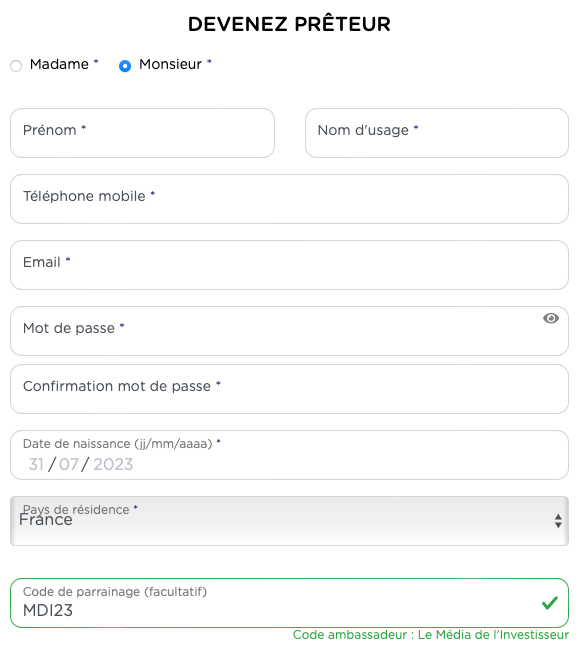Viewport: 580px width, 649px height.
Task: Select the year 2023 in birth date
Action: [113, 464]
